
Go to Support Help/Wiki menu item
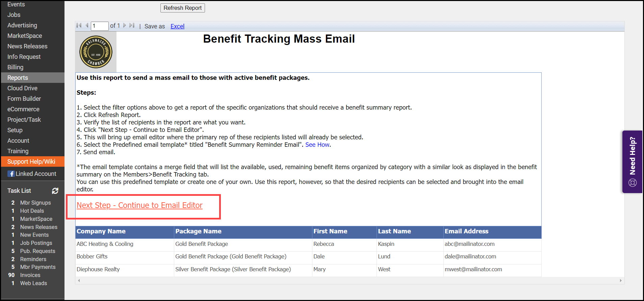coord(31,162)
